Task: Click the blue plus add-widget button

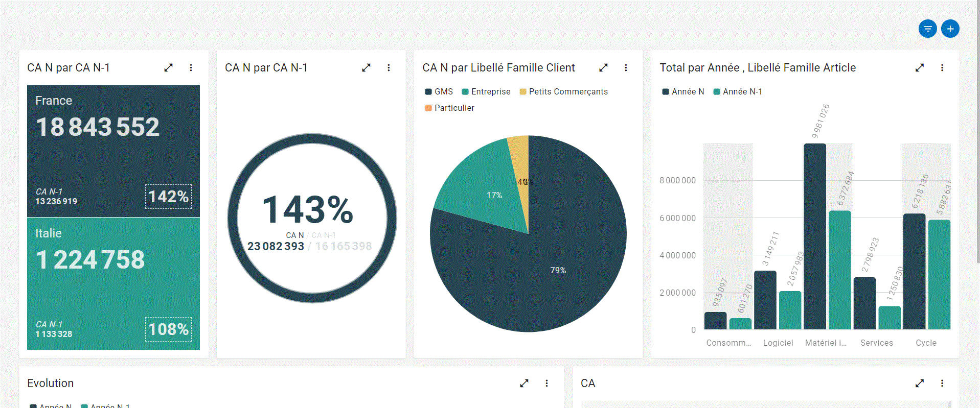Action: click(x=950, y=29)
